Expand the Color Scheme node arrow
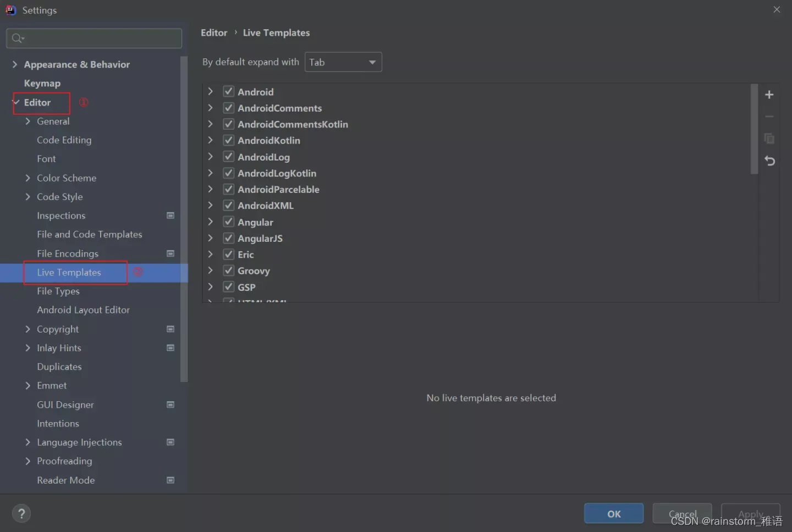 click(28, 178)
